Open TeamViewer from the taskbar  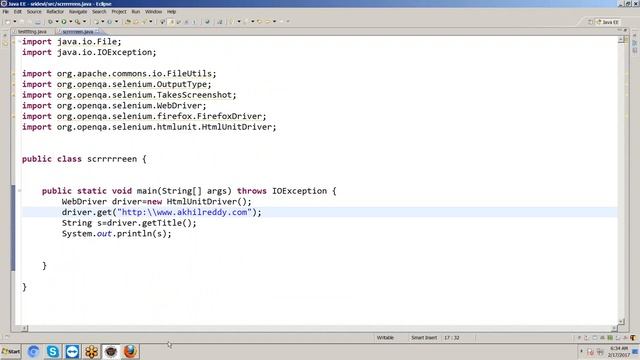tap(72, 351)
